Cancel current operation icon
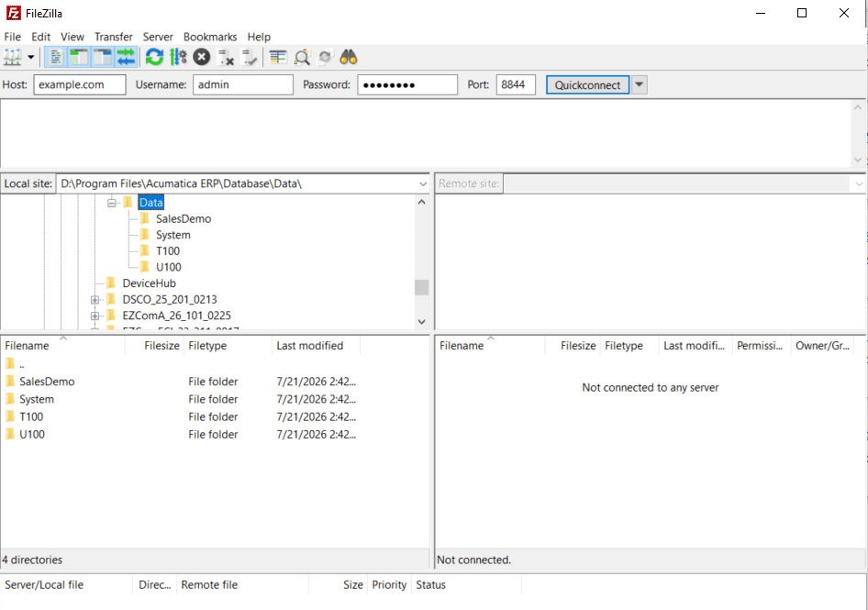The image size is (868, 610). click(x=202, y=57)
